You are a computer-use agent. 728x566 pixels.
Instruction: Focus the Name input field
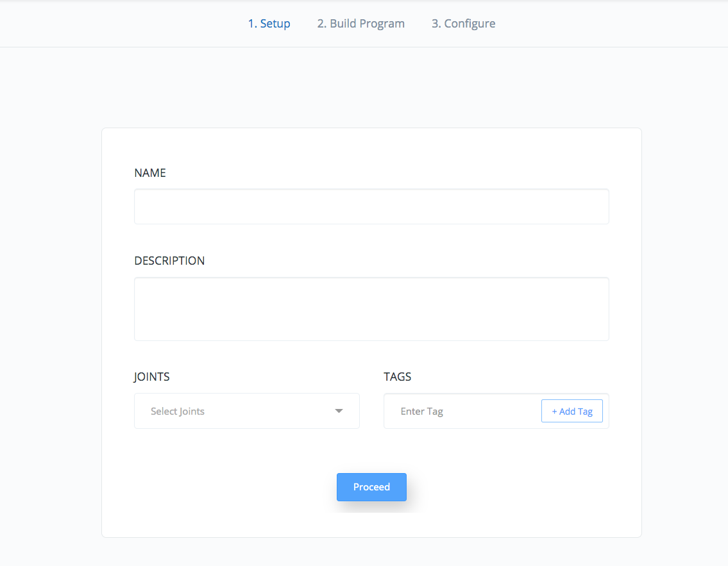point(371,206)
